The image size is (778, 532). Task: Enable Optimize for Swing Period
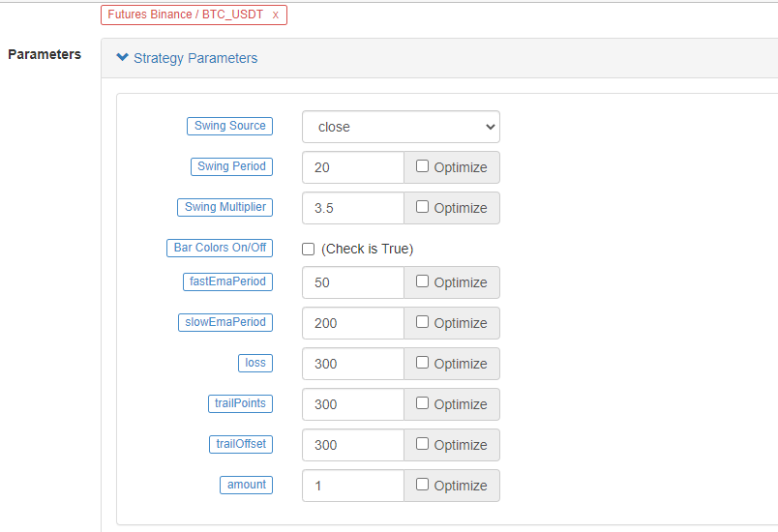coord(423,166)
